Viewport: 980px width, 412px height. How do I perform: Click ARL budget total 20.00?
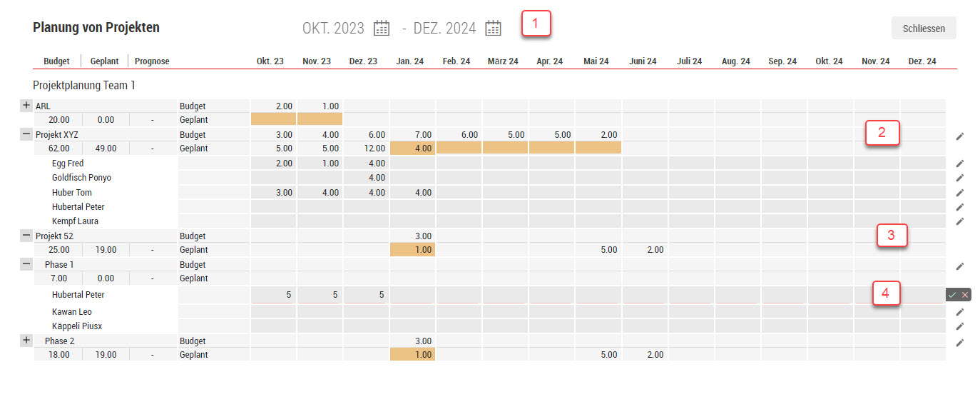point(58,120)
